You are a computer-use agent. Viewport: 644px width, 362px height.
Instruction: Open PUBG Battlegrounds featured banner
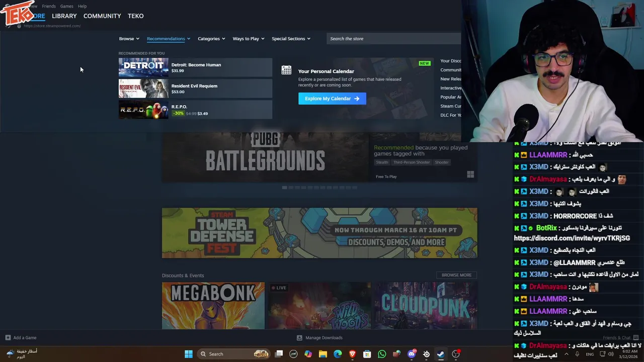click(265, 157)
